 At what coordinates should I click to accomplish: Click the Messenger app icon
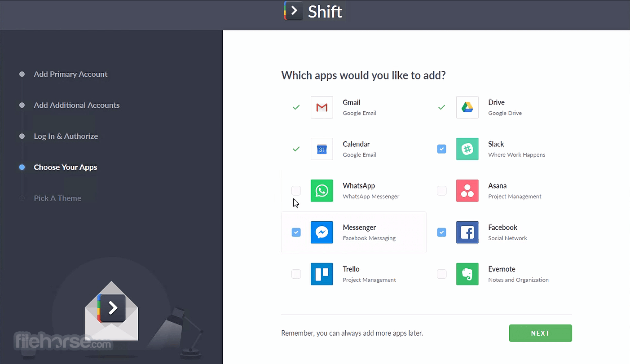(322, 232)
